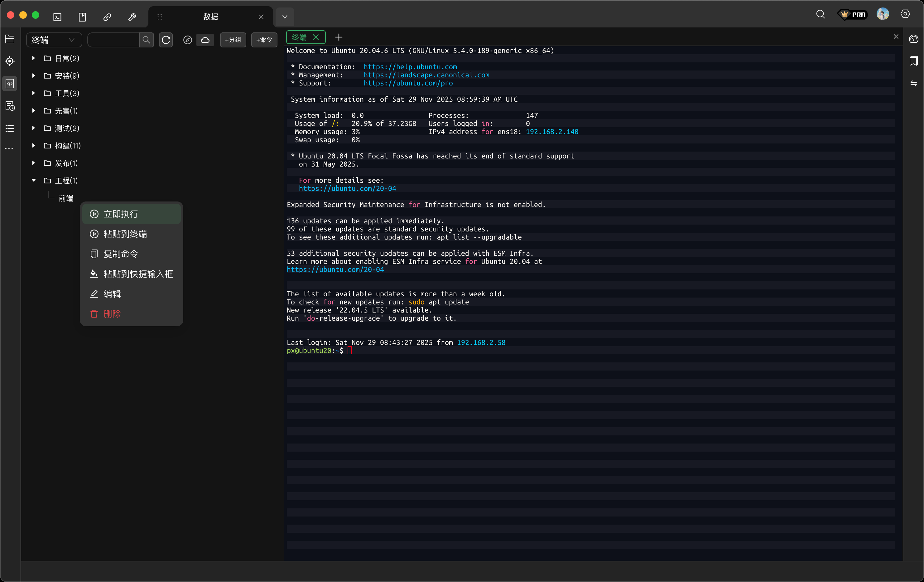The width and height of the screenshot is (924, 582).
Task: Click the command search input field
Action: [x=113, y=40]
